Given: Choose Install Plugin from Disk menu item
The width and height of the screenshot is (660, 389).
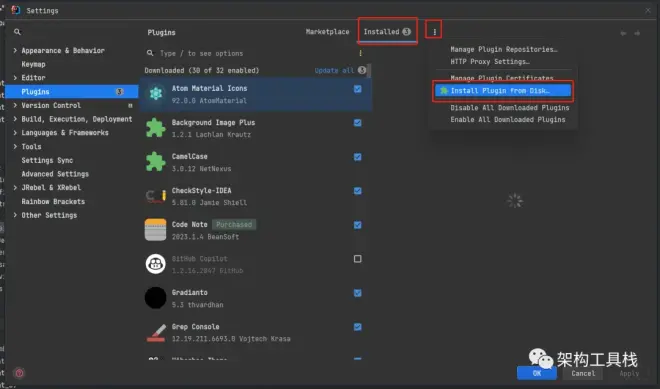Looking at the screenshot, I should (x=503, y=91).
